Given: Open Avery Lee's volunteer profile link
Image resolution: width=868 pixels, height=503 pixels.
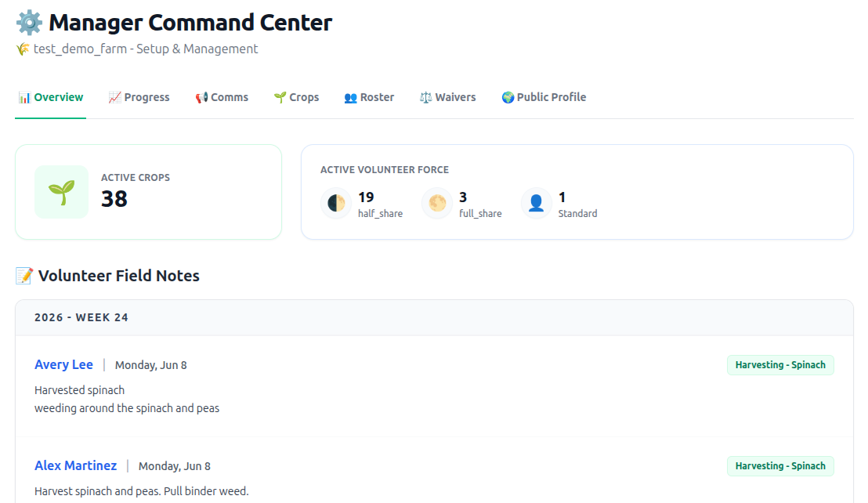Looking at the screenshot, I should click(x=63, y=364).
